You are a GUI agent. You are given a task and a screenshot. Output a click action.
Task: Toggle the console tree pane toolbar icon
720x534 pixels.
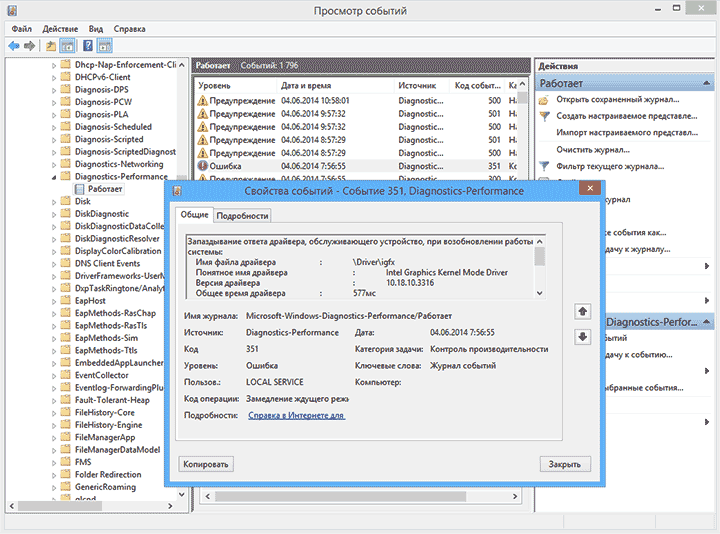[x=67, y=45]
